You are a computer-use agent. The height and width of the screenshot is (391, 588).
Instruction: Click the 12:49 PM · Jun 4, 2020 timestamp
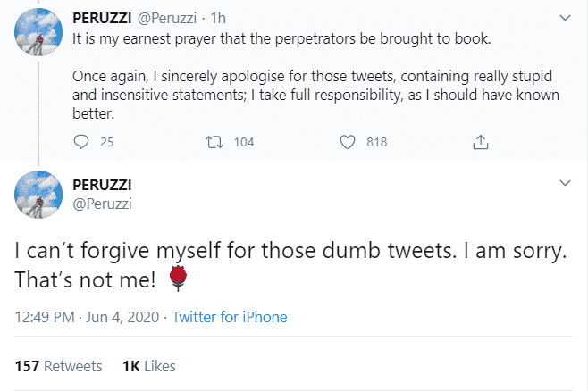(87, 317)
